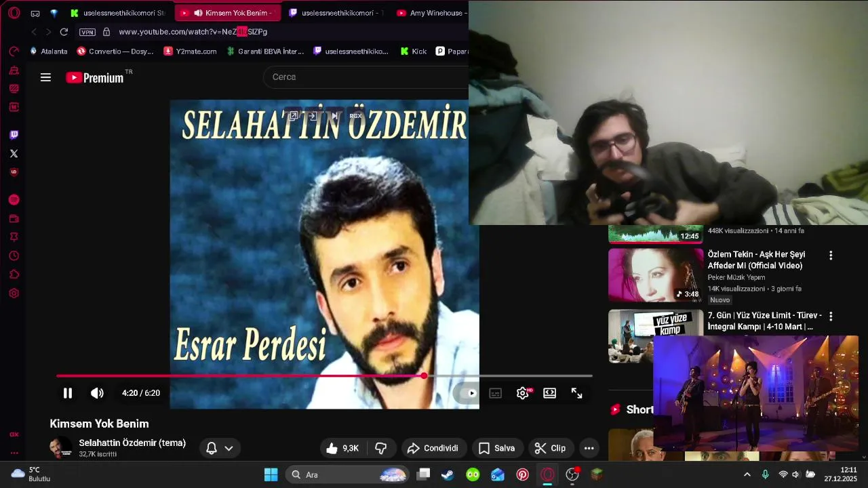Open Opera sidebar music player icon
Screen dimensions: 868x488
coord(14,200)
